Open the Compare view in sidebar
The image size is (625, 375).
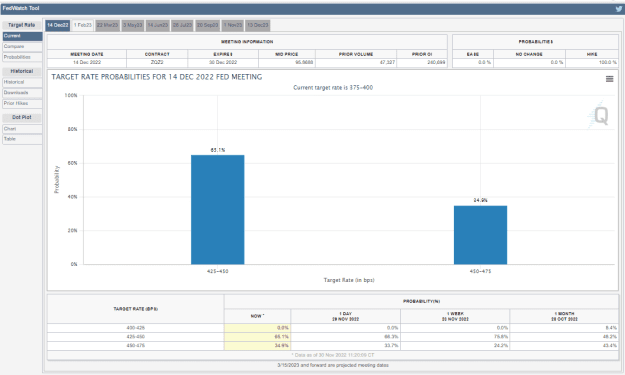pos(22,47)
